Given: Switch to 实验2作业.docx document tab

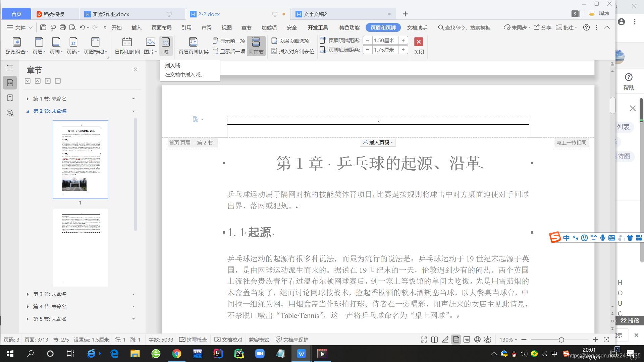Looking at the screenshot, I should (x=132, y=14).
